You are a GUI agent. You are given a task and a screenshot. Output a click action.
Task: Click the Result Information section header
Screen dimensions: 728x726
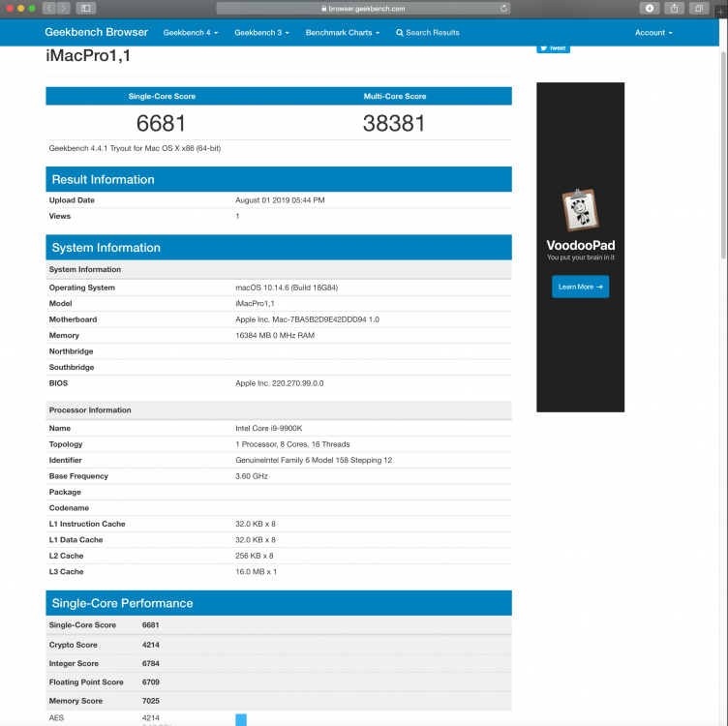[x=279, y=179]
